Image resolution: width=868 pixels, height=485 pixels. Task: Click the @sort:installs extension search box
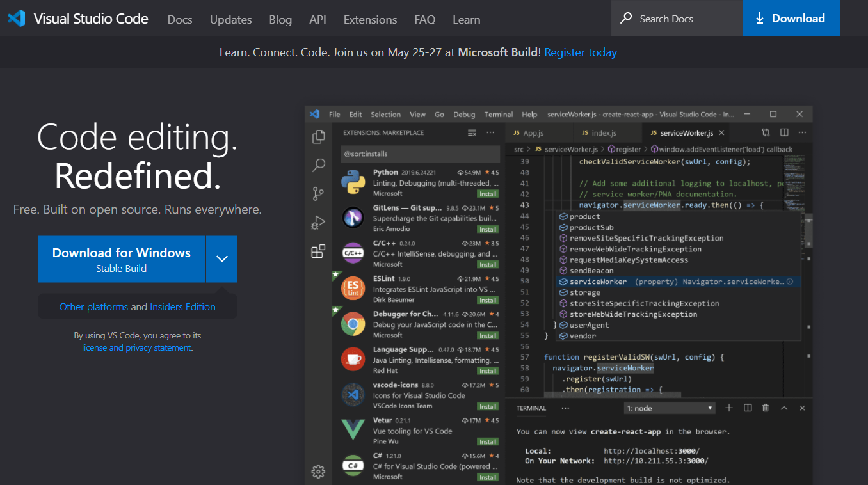[420, 154]
